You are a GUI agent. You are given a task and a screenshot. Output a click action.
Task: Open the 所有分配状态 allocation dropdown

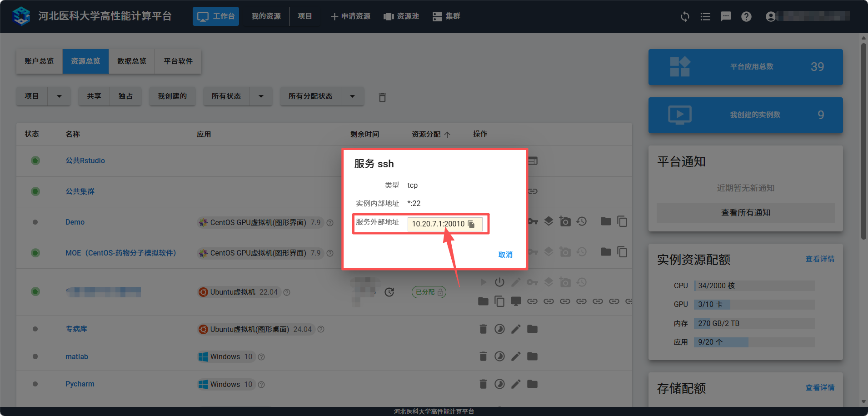352,96
